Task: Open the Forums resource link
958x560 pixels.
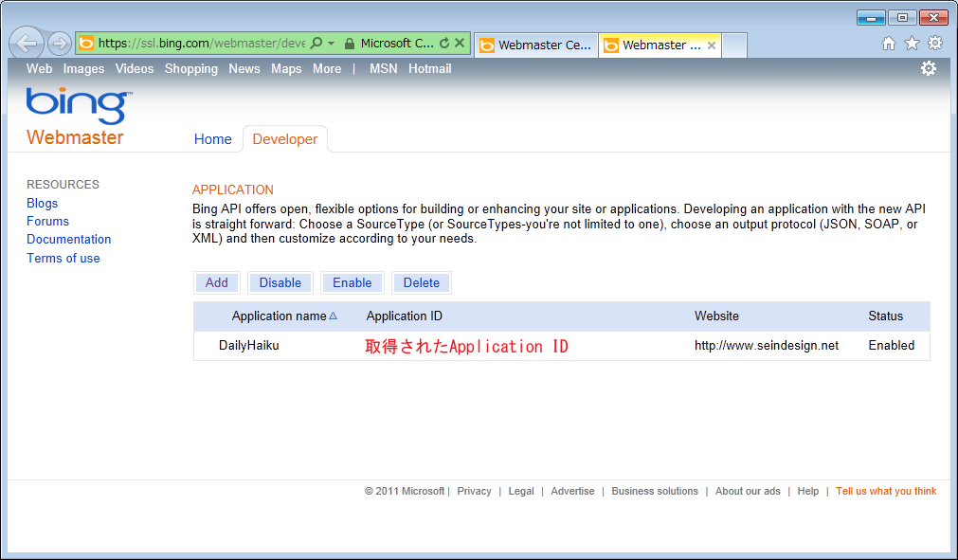Action: pyautogui.click(x=47, y=221)
